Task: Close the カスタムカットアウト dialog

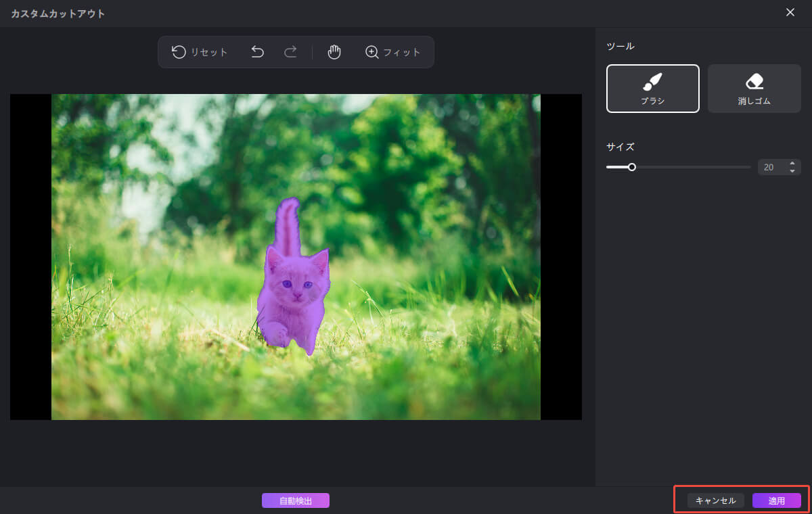Action: tap(790, 13)
